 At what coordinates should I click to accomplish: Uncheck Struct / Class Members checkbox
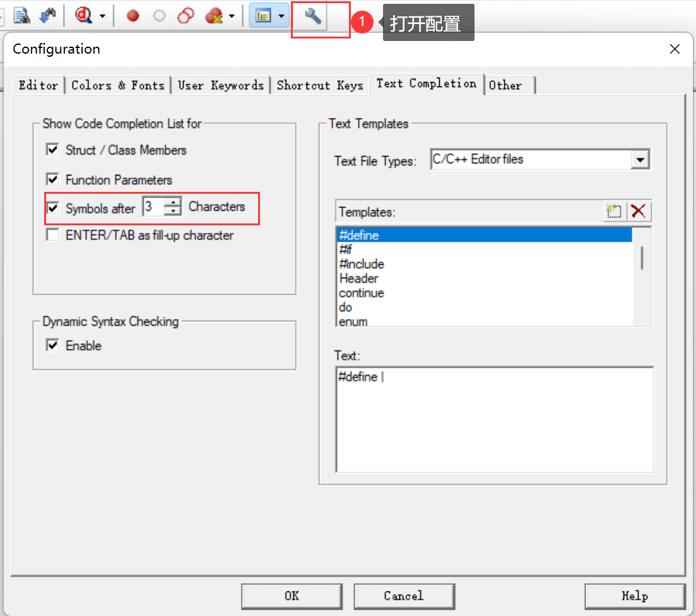52,150
